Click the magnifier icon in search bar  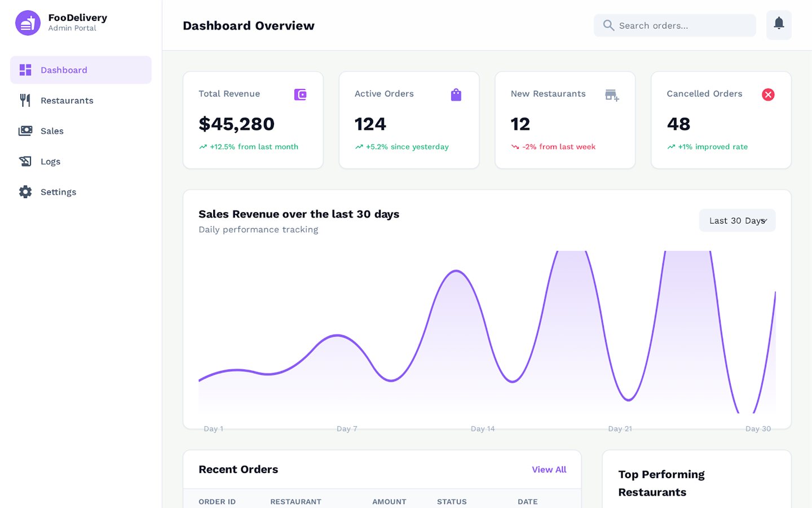pos(608,25)
